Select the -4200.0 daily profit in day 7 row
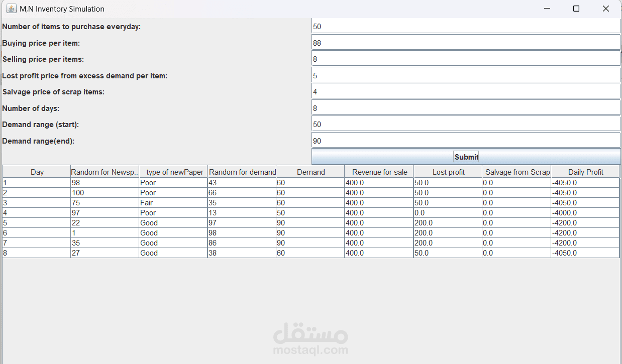 click(x=585, y=243)
